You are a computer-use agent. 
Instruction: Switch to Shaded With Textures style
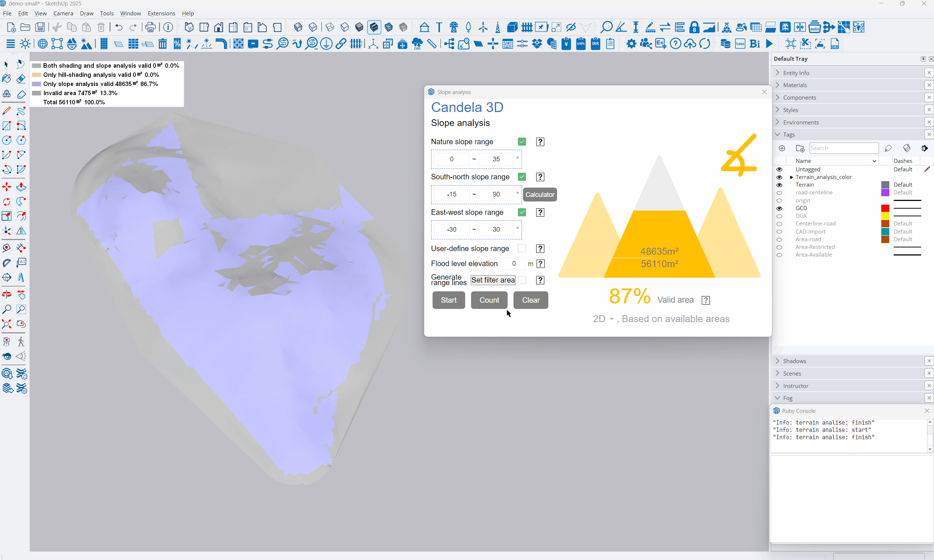point(374,27)
